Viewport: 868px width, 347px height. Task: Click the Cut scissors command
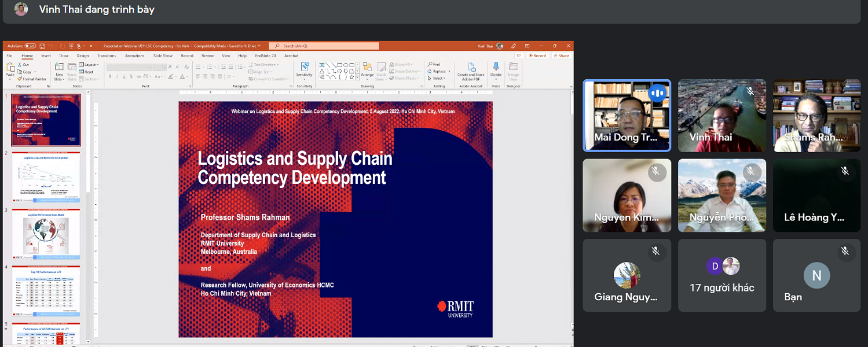(x=23, y=65)
